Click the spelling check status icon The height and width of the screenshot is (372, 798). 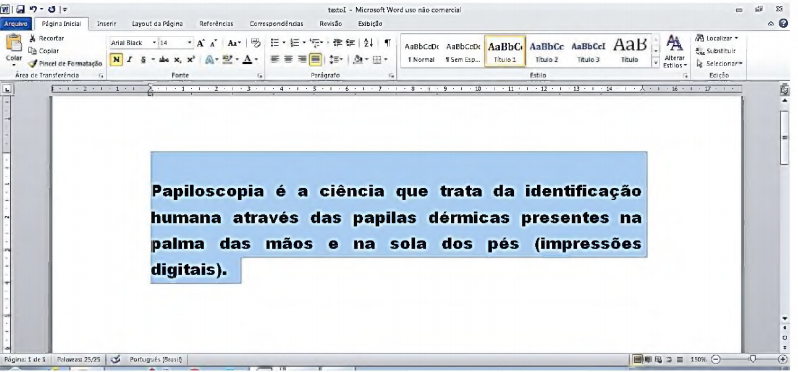pos(116,359)
